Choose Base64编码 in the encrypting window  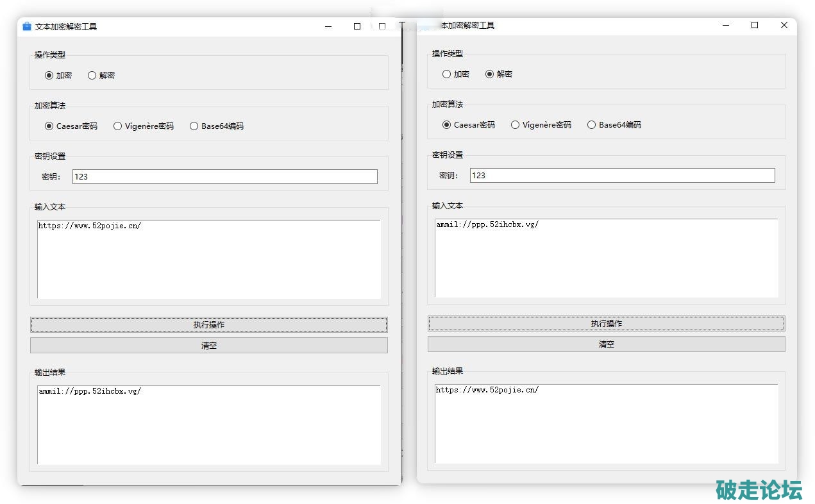click(x=194, y=126)
